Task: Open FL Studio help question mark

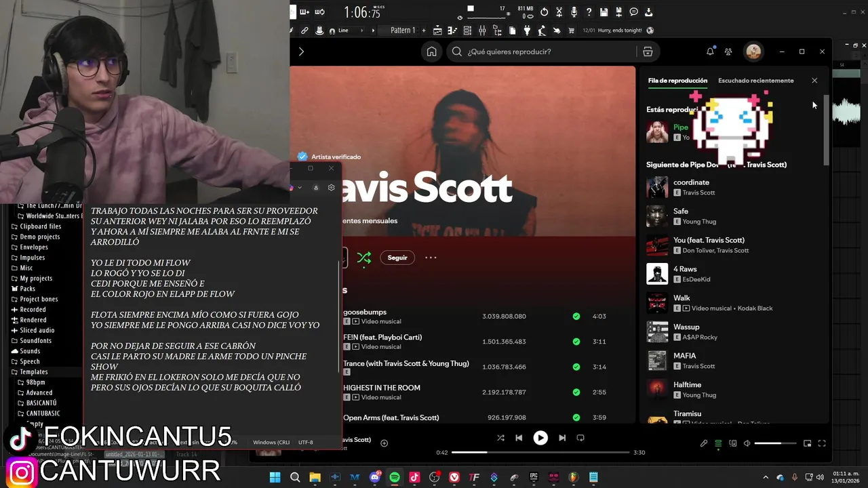Action: (x=589, y=12)
